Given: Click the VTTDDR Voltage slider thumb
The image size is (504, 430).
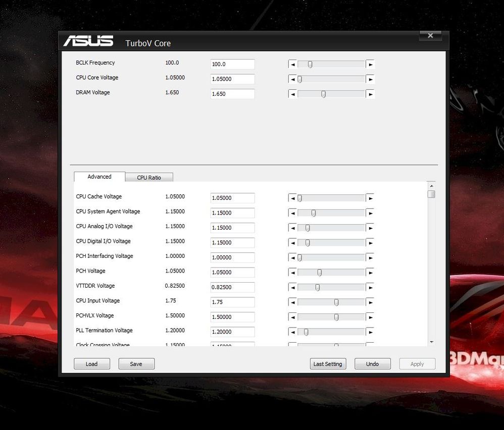Looking at the screenshot, I should [317, 287].
